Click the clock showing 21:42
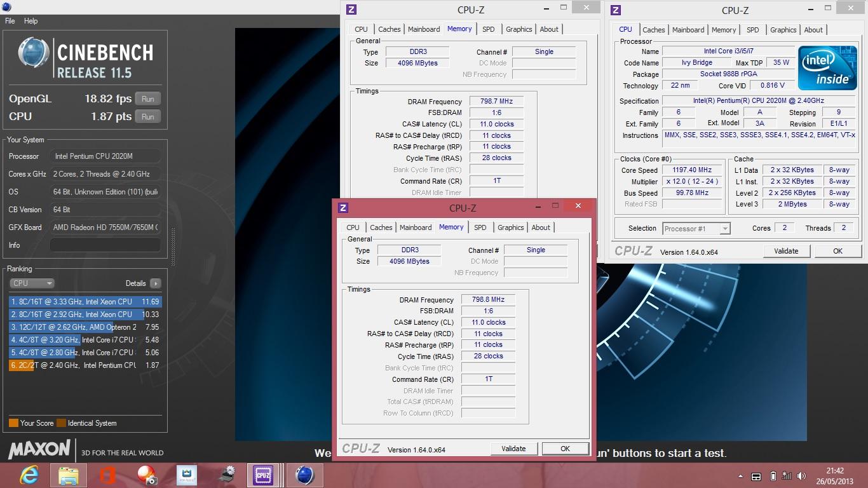 click(836, 471)
